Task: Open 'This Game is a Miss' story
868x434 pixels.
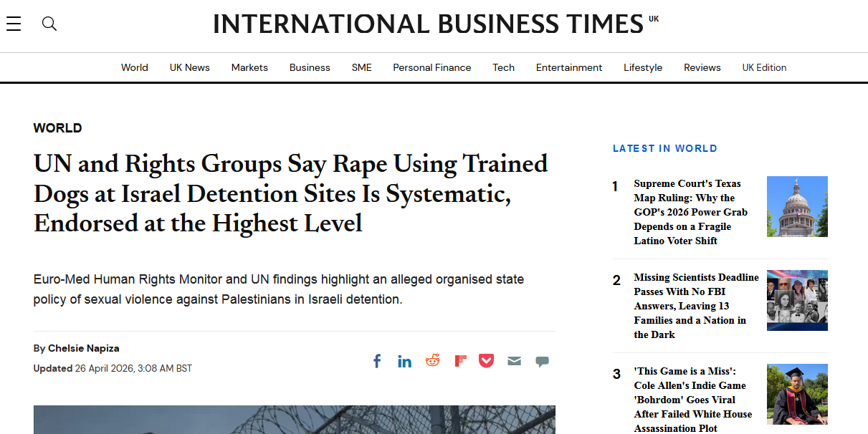Action: pyautogui.click(x=693, y=400)
